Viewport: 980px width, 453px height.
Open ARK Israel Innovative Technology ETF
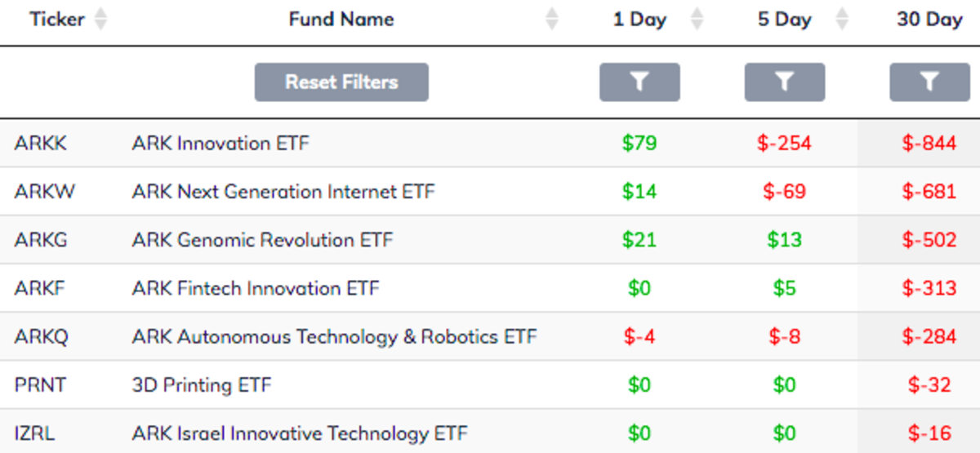pos(300,433)
